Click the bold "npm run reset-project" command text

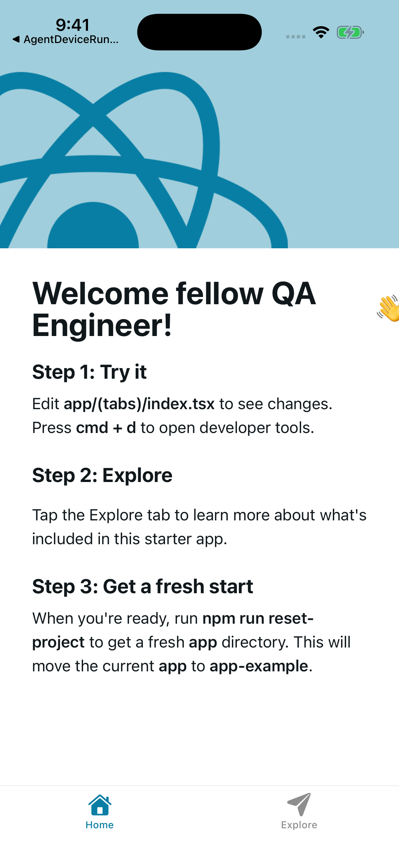258,618
